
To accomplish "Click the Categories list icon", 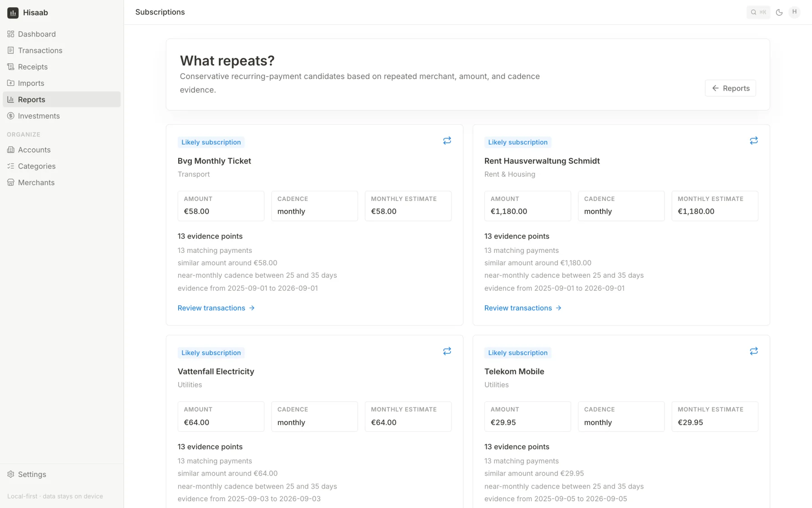I will click(11, 166).
